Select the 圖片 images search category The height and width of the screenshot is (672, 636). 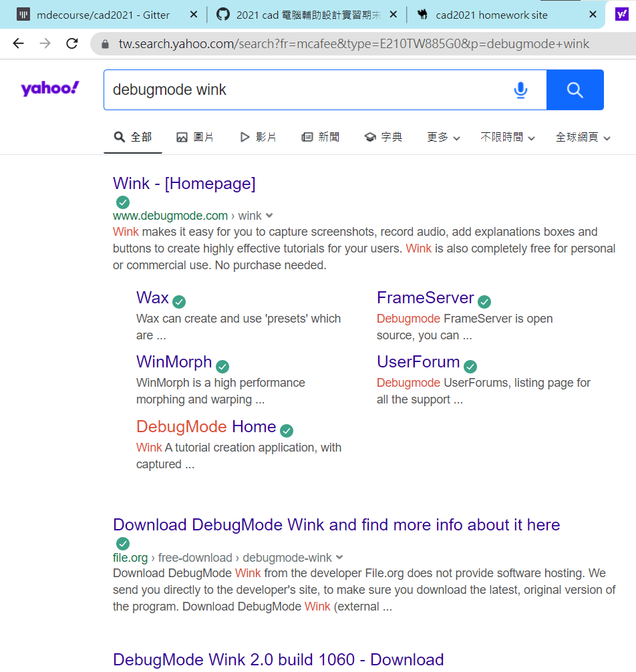(x=195, y=137)
